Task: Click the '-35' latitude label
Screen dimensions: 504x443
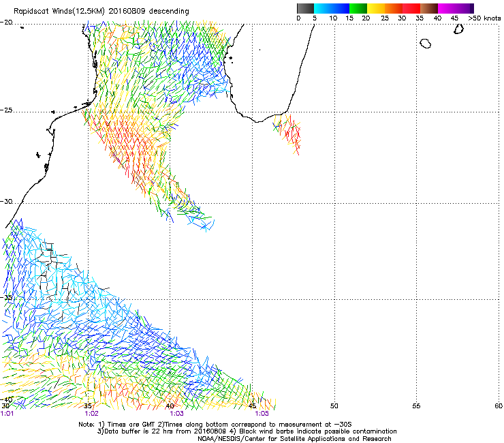Action: (6, 298)
